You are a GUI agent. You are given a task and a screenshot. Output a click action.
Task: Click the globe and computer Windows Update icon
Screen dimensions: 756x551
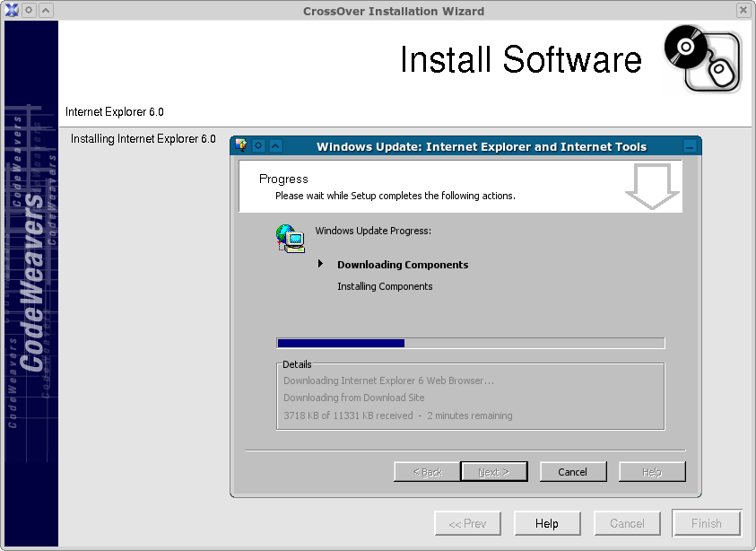291,239
